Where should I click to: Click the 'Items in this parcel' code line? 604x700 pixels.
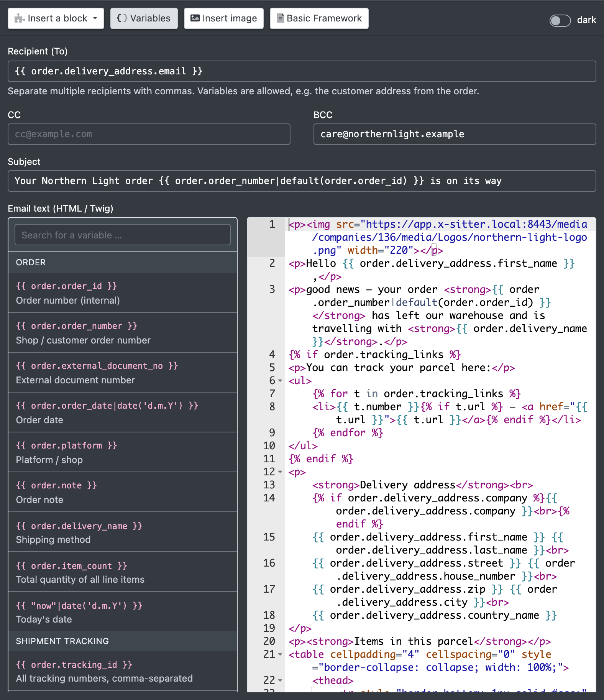point(420,641)
